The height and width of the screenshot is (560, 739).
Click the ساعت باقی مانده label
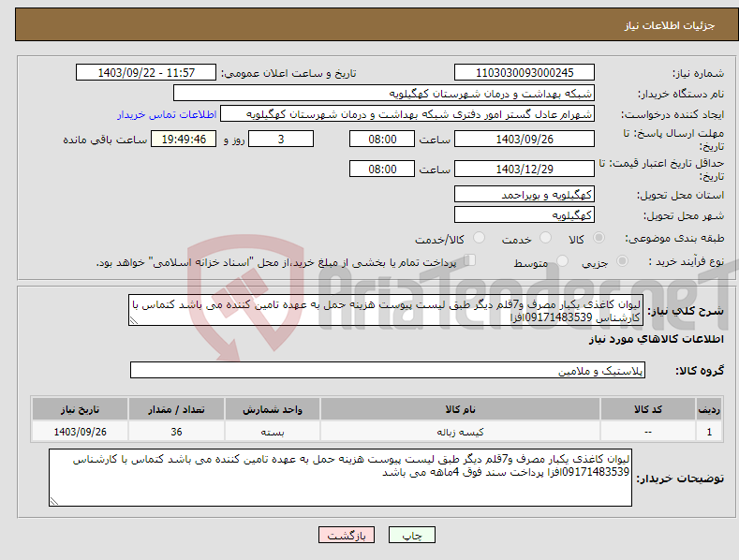coord(105,140)
